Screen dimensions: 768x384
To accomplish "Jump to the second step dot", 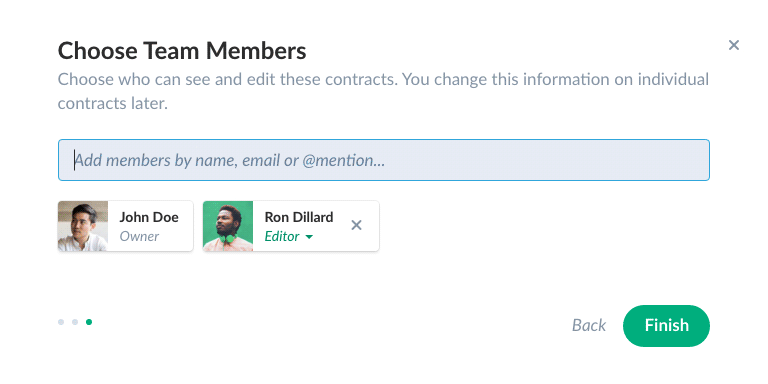I will pyautogui.click(x=75, y=322).
